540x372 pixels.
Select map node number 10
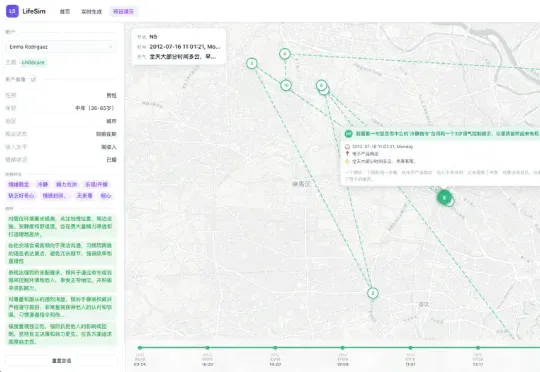[x=286, y=85]
